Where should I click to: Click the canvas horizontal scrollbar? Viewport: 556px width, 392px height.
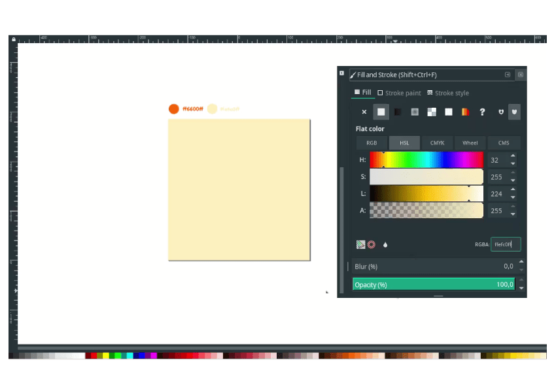click(283, 347)
